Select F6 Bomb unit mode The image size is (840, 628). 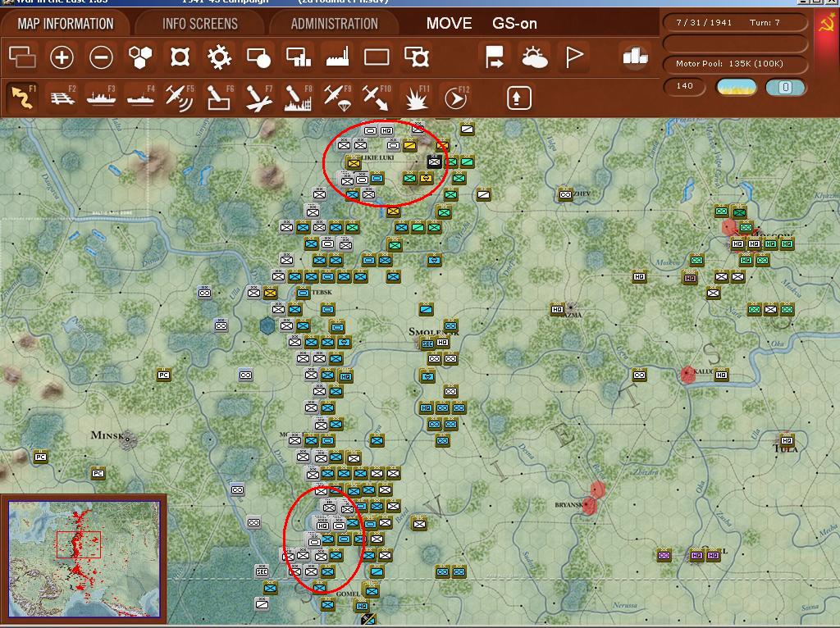[x=220, y=98]
